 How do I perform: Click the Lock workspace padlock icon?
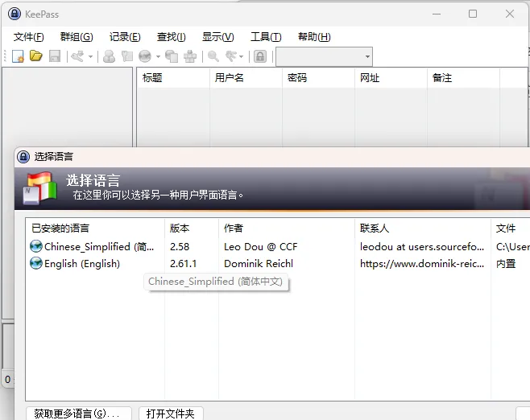click(x=260, y=56)
